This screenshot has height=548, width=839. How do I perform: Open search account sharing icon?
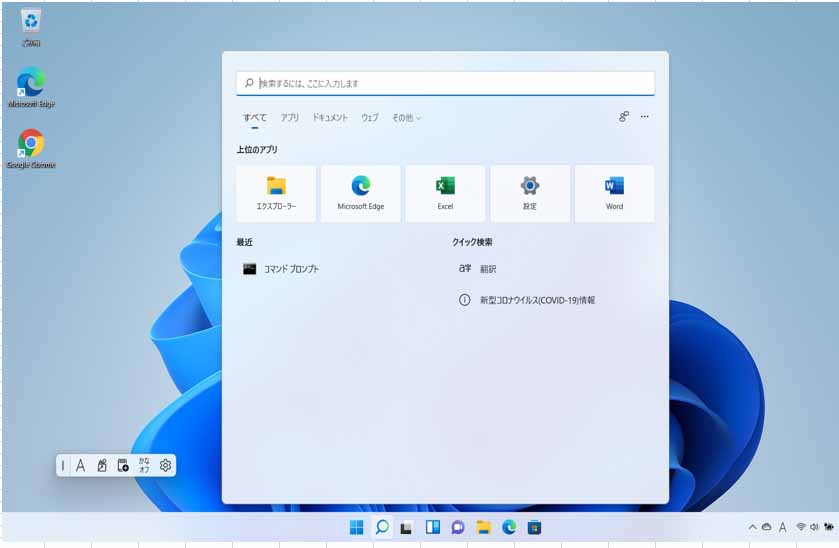tap(624, 117)
